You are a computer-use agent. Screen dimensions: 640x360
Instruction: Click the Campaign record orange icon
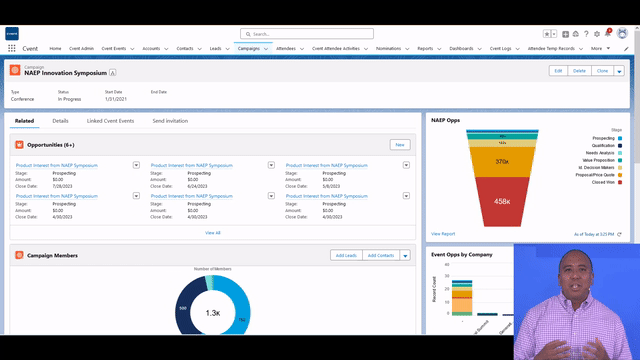tap(15, 70)
